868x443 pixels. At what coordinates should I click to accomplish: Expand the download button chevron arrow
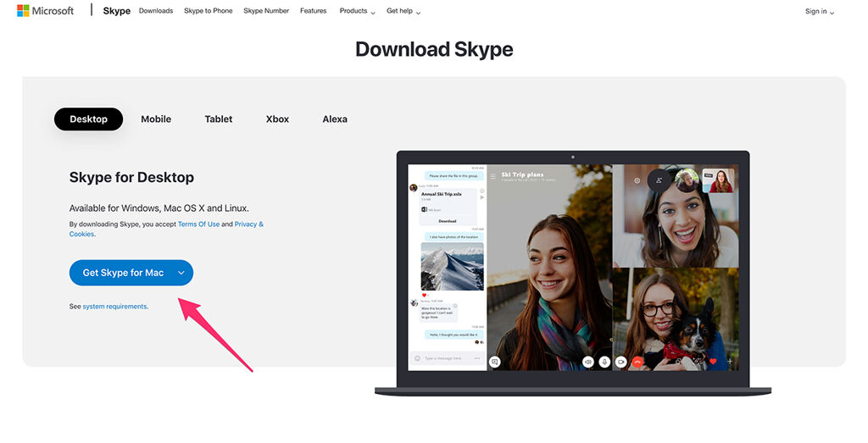(181, 273)
